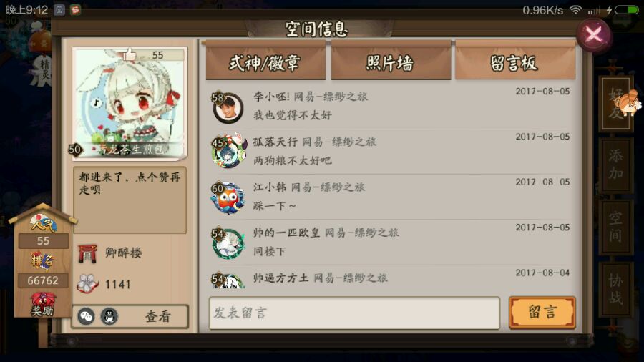Screen dimensions: 644x362
Task: Open the 奖励 reward icon
Action: (x=43, y=305)
